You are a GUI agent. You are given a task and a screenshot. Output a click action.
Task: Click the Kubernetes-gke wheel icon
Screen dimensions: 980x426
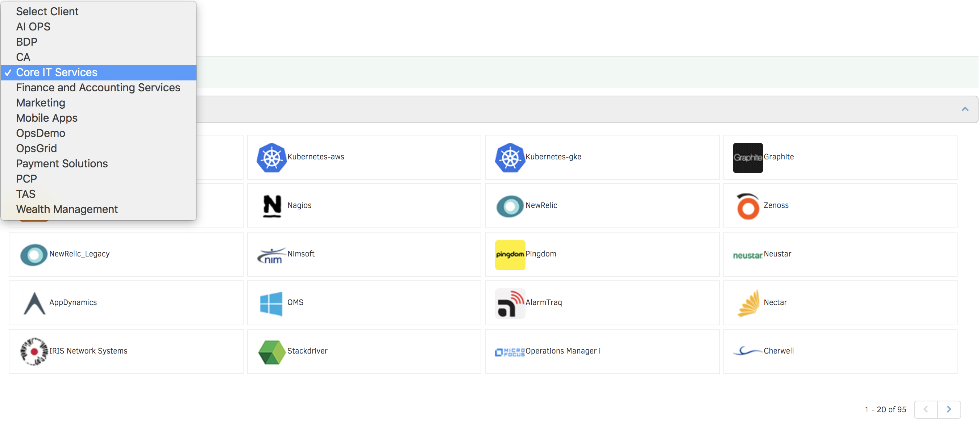pos(510,158)
